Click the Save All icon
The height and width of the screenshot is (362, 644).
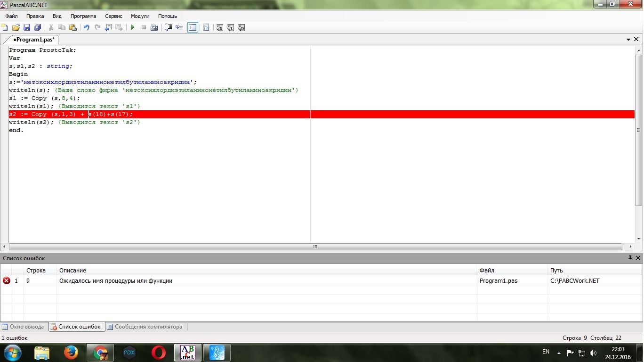tap(38, 28)
